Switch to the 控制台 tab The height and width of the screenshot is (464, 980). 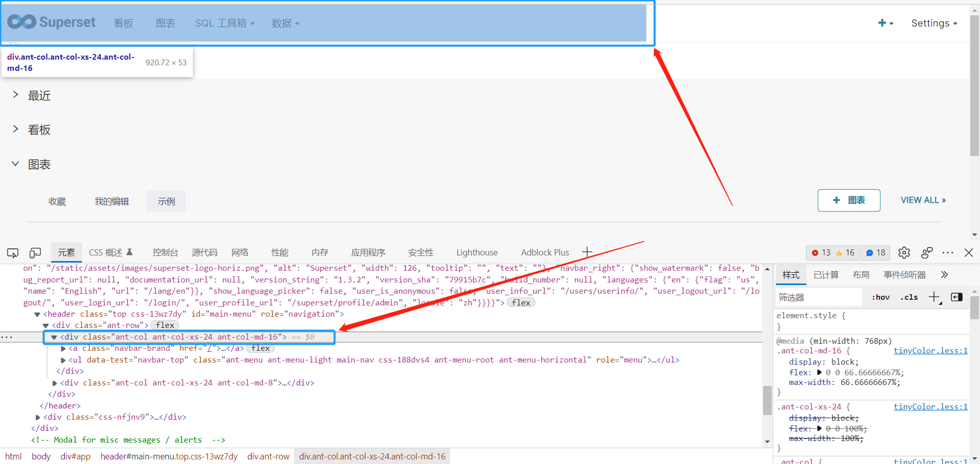click(165, 252)
